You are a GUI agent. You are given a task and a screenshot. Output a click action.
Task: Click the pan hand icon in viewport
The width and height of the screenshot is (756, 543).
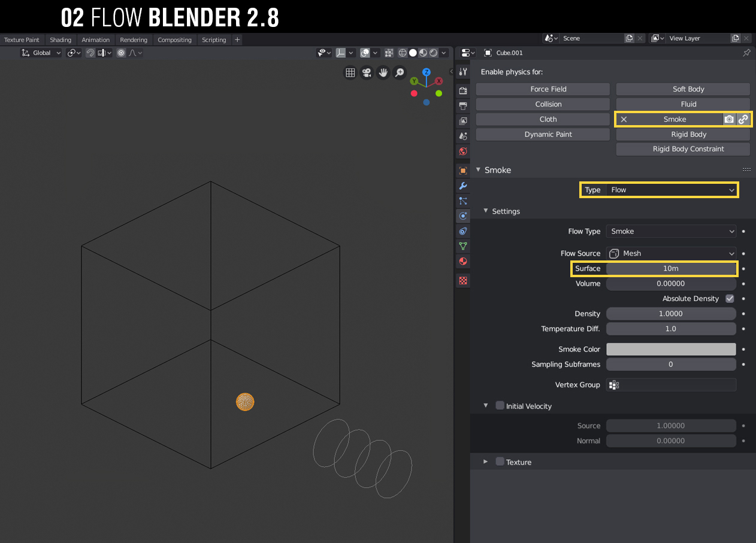pyautogui.click(x=383, y=73)
